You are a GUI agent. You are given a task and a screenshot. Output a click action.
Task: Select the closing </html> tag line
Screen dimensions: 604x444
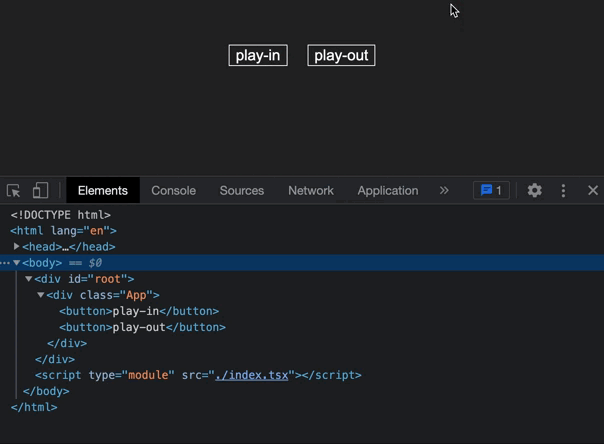[x=34, y=407]
